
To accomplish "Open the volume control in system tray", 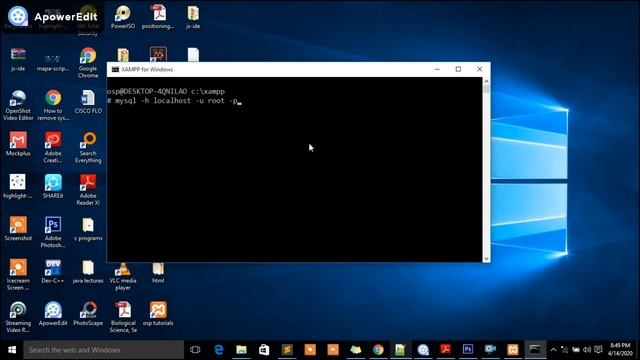I will [587, 350].
